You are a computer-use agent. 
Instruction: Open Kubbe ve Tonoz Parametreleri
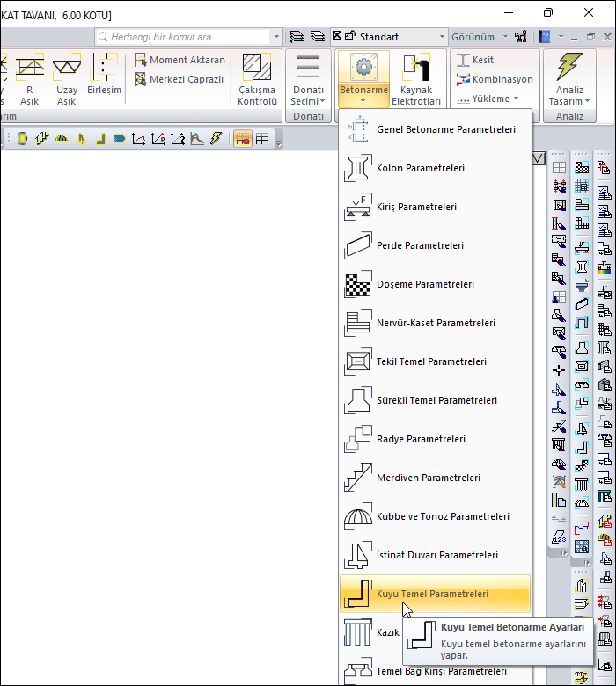pyautogui.click(x=436, y=516)
